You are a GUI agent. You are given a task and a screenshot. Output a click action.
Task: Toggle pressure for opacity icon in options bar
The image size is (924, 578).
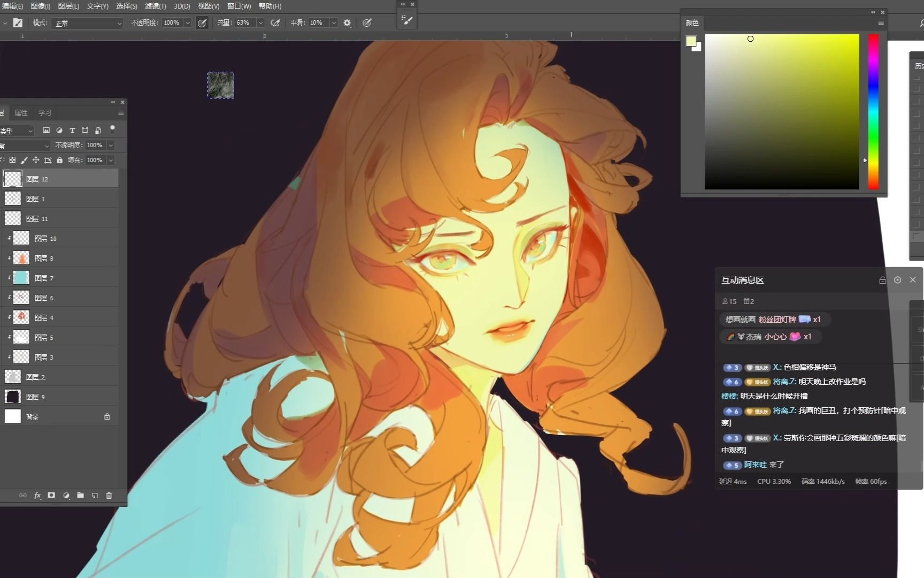[202, 23]
